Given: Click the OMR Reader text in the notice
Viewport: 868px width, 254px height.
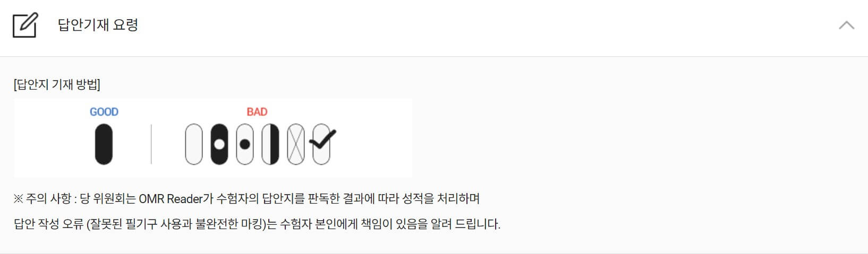Looking at the screenshot, I should (x=171, y=199).
